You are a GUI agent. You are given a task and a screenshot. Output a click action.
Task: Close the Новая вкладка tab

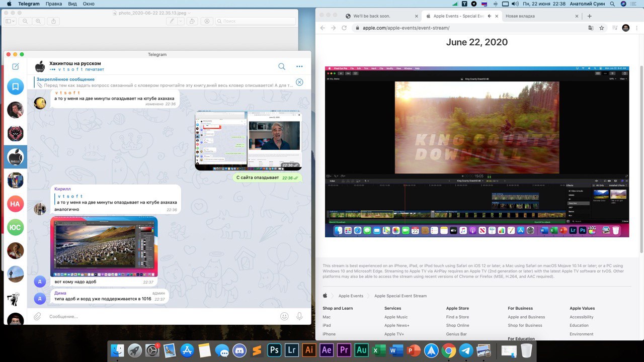(577, 16)
